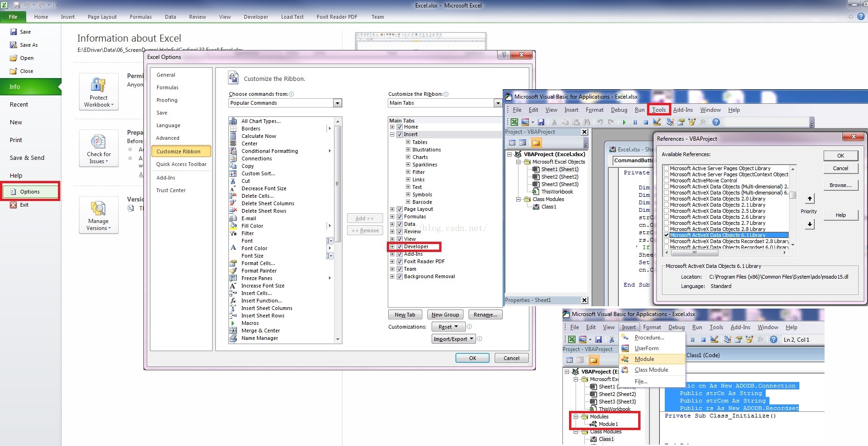Click View Object icon in upper VBA Project pane
868x446 pixels.
(523, 143)
